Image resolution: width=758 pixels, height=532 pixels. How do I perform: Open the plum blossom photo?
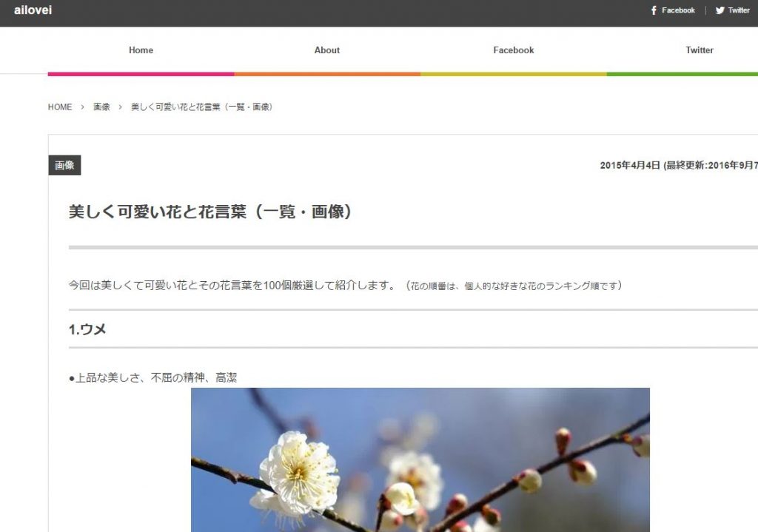click(420, 460)
